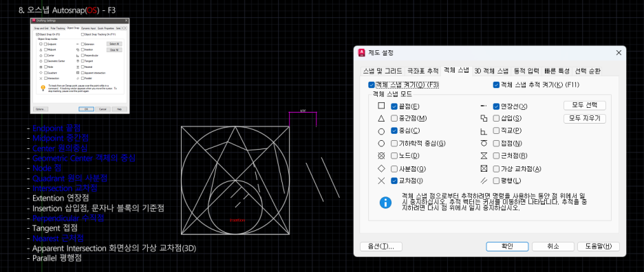Toggle 객체 스냅 켜기(O) (F3) checkbox

click(x=372, y=85)
